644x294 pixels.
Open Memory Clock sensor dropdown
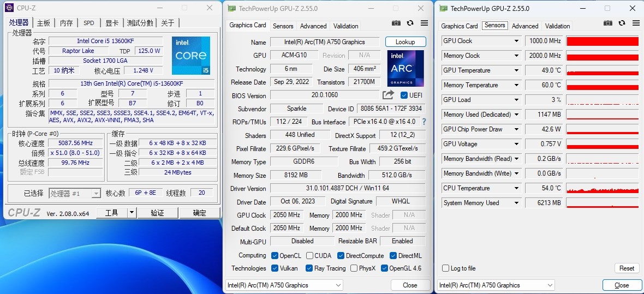pyautogui.click(x=516, y=56)
